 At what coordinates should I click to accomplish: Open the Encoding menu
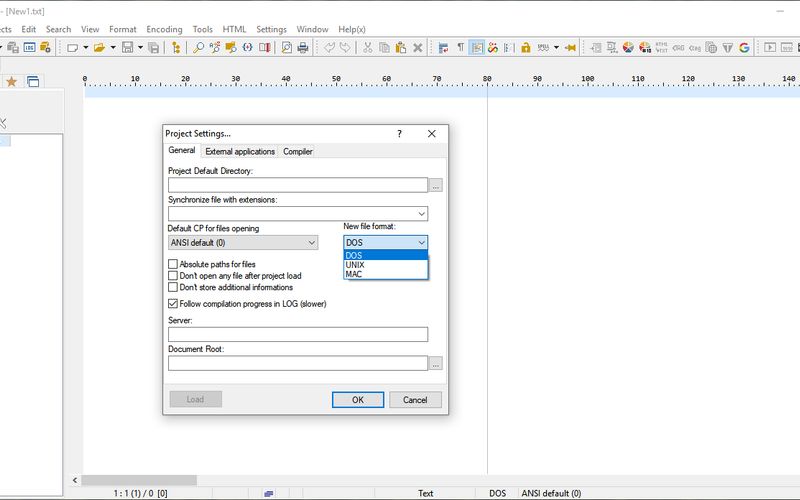click(164, 29)
